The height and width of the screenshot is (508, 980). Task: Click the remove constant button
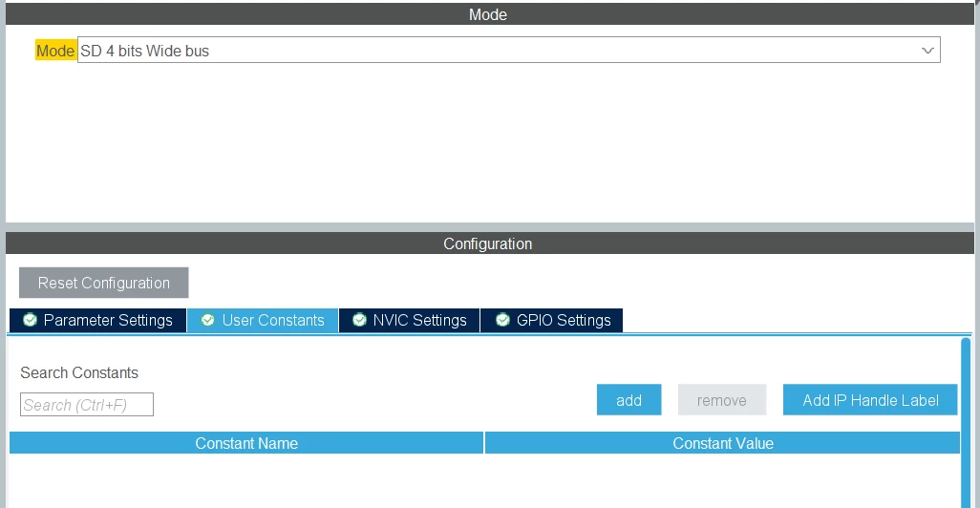(x=722, y=400)
